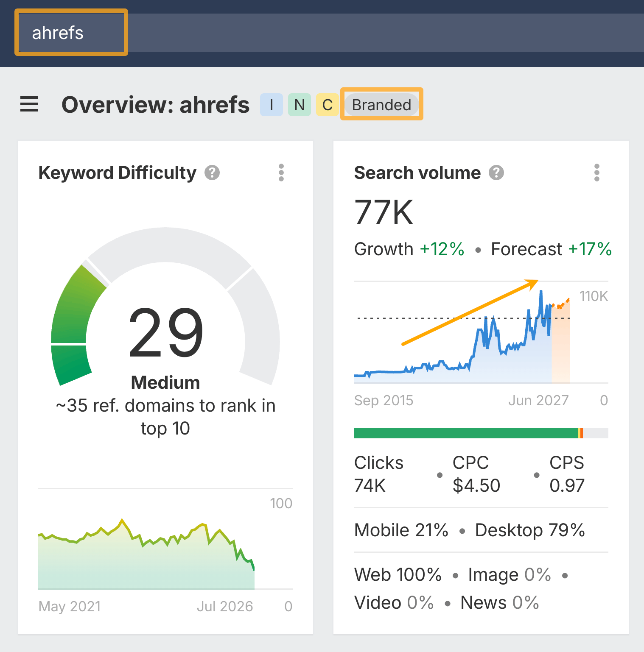644x652 pixels.
Task: Click the Clicks 74K metric
Action: click(x=379, y=474)
